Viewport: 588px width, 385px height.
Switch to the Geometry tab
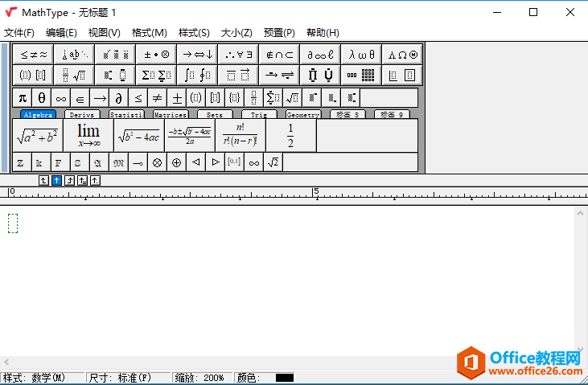(x=303, y=115)
